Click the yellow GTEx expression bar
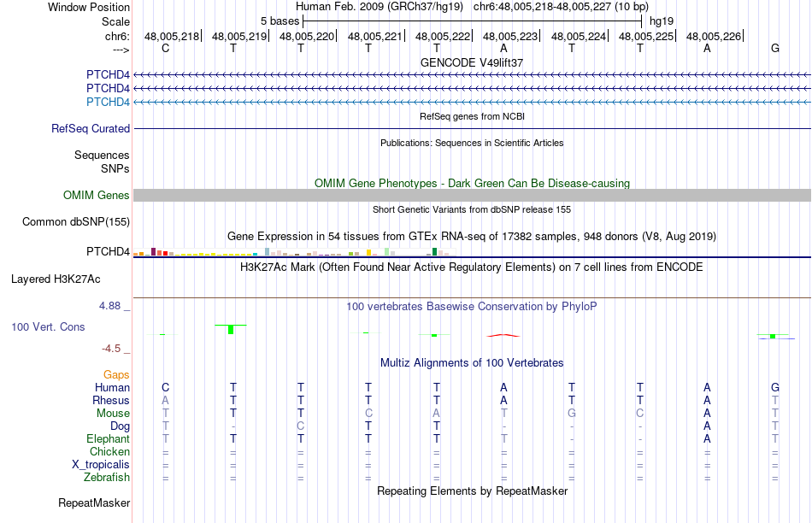The image size is (812, 523). coord(368,253)
